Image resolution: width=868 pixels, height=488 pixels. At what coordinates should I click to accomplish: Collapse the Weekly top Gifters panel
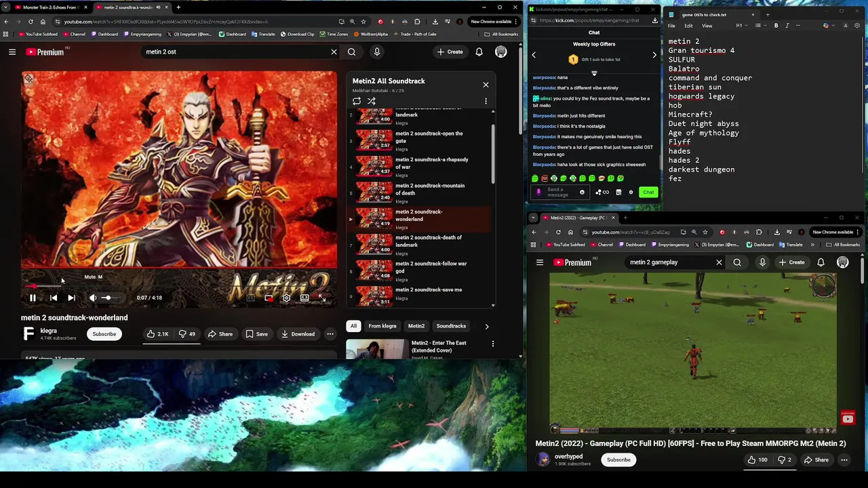(594, 73)
